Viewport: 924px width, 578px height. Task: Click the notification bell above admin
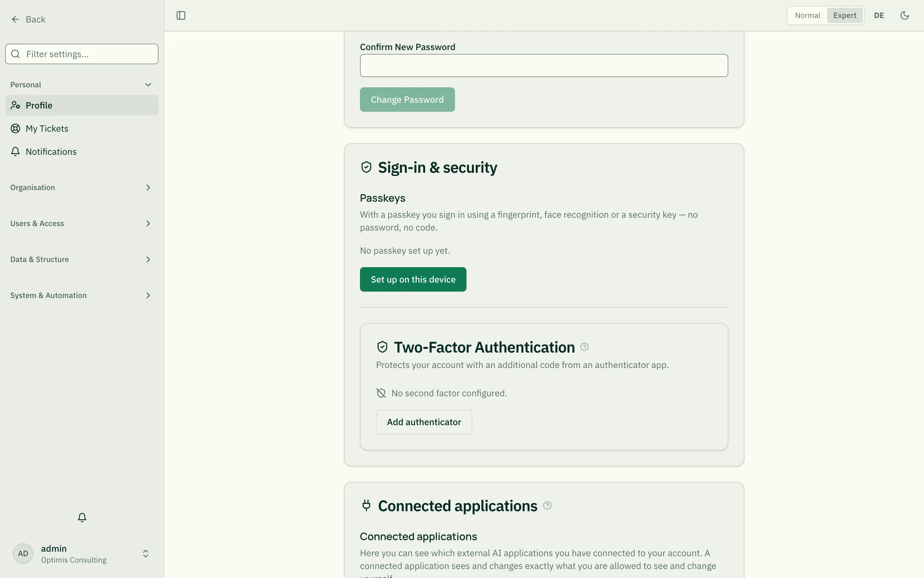click(x=82, y=517)
